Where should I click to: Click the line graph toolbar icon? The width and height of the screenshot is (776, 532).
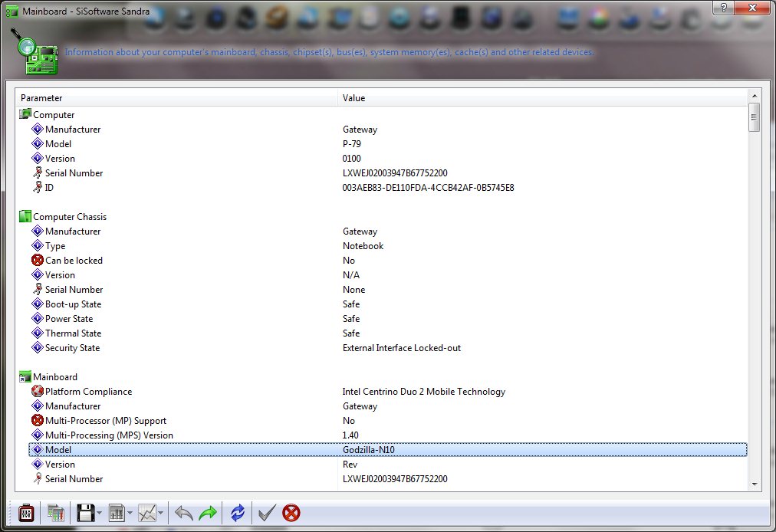coord(147,513)
